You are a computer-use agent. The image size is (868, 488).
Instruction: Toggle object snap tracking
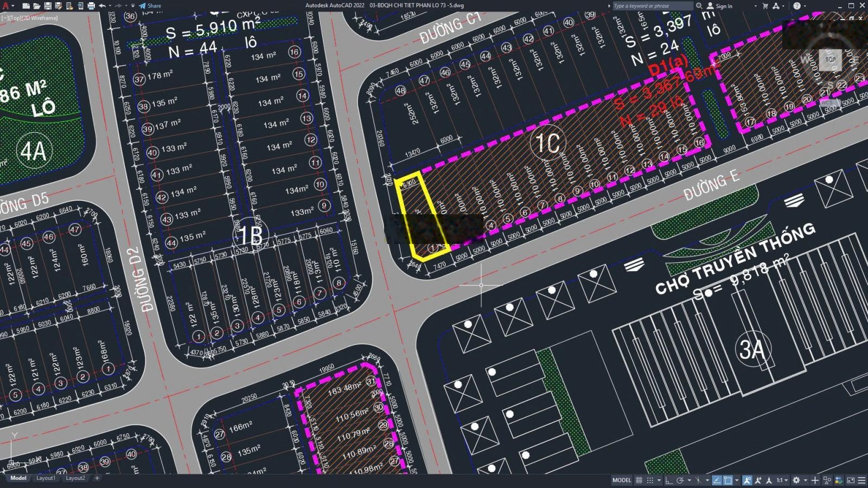(717, 480)
